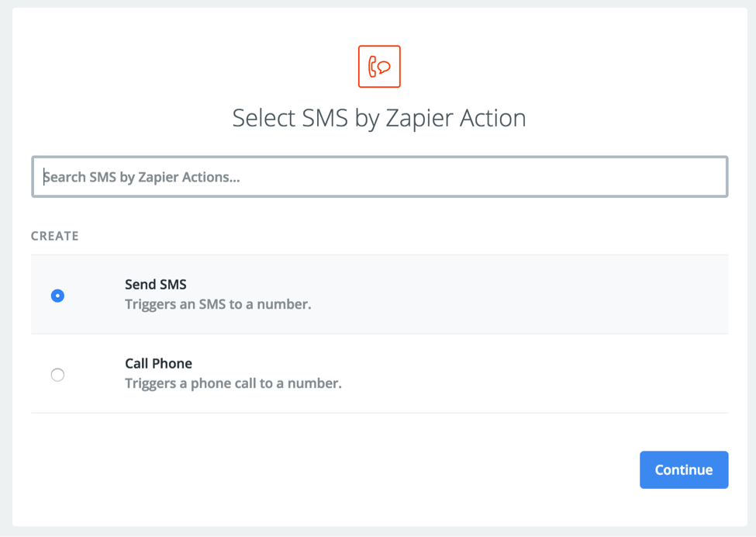Image resolution: width=756 pixels, height=537 pixels.
Task: Click the speech bubble glyph in logo
Action: 385,67
